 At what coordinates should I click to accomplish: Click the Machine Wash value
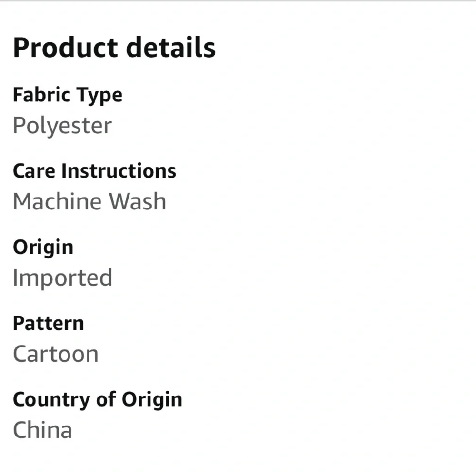(89, 201)
